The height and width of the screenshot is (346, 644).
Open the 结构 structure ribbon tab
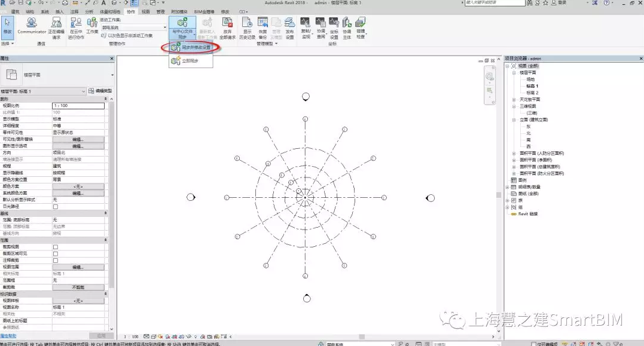(30, 11)
